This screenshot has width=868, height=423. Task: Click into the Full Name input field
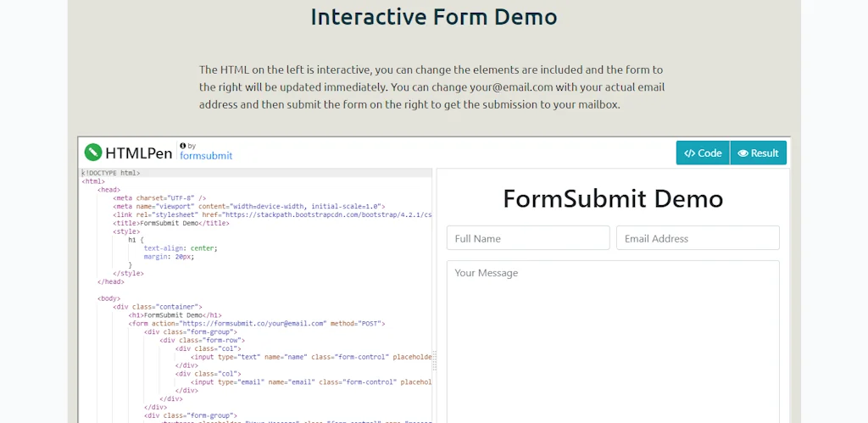528,238
